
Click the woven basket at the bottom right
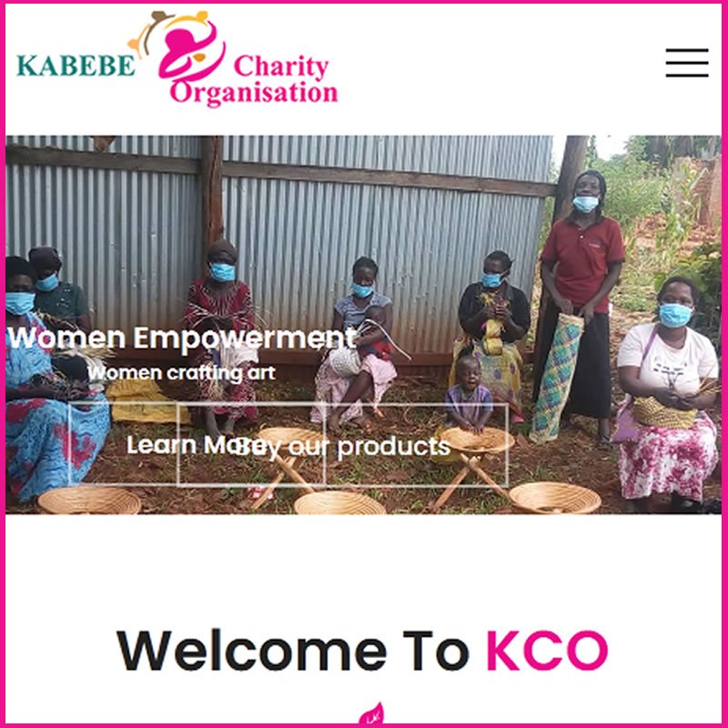tap(555, 497)
